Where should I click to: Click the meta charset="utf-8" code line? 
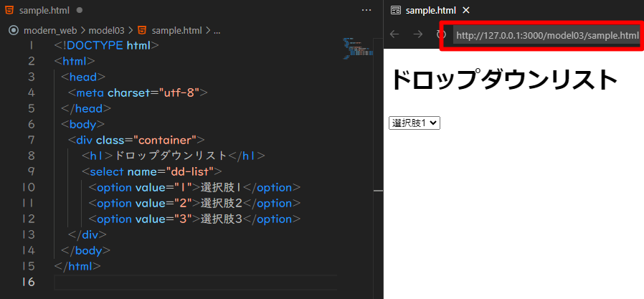(138, 92)
